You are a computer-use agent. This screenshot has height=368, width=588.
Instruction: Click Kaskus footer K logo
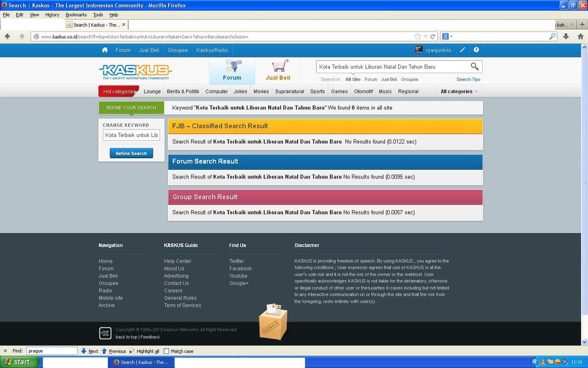(x=105, y=333)
